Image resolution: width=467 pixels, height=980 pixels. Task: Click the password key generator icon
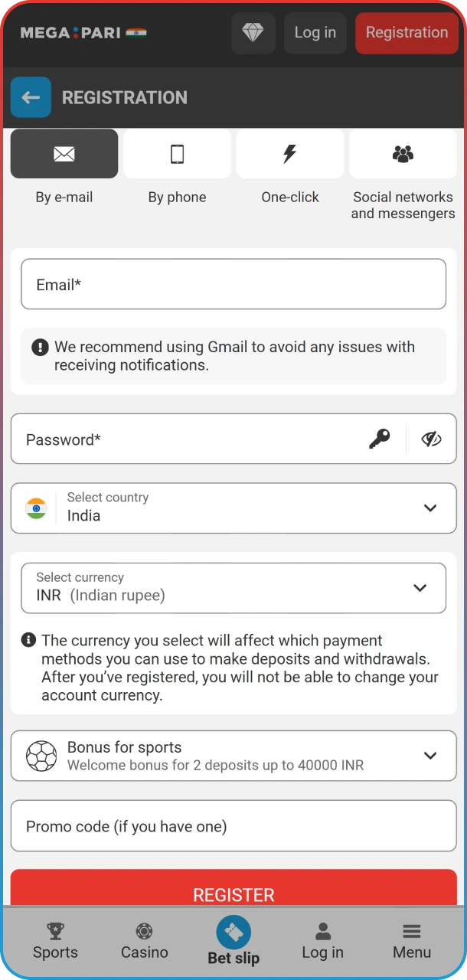click(x=379, y=439)
